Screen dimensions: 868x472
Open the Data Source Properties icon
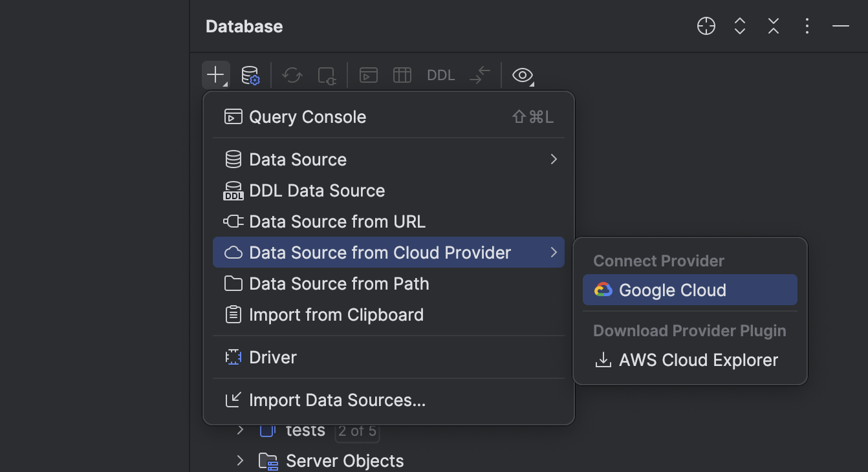(250, 74)
